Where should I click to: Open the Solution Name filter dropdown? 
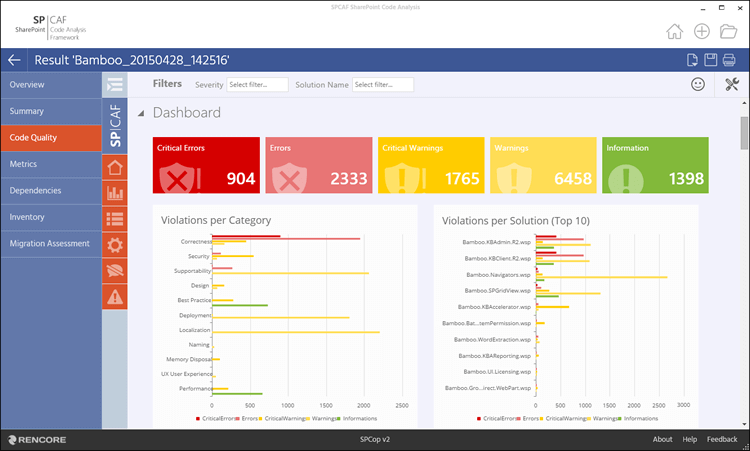point(383,85)
